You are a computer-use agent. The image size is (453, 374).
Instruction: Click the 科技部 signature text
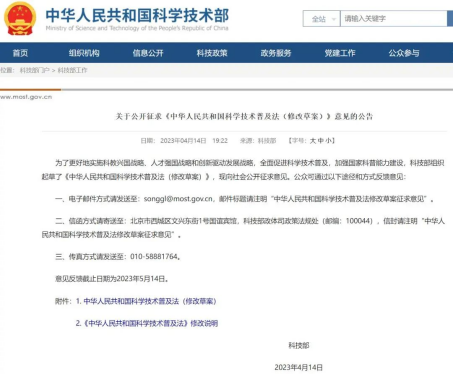pos(299,345)
